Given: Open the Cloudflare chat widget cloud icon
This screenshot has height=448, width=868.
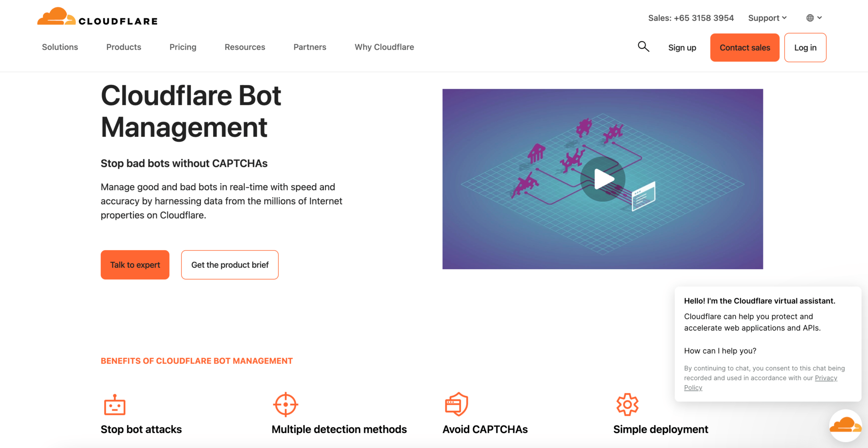Looking at the screenshot, I should [x=845, y=425].
